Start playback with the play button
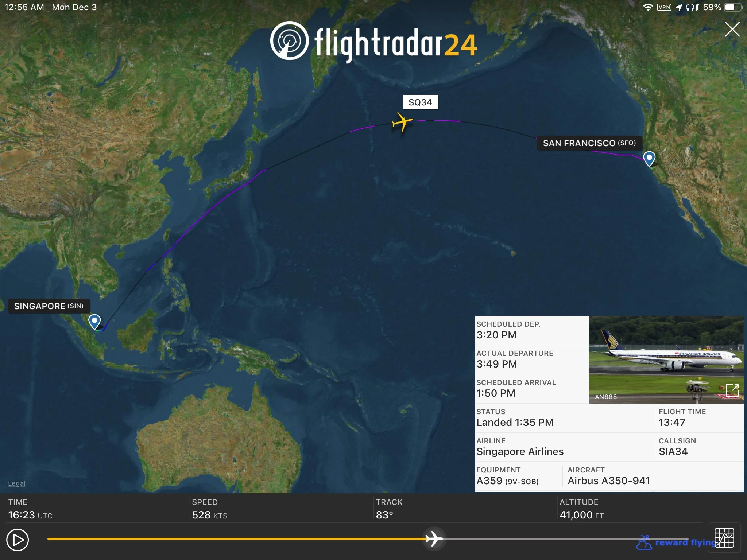The height and width of the screenshot is (560, 747). click(x=18, y=540)
